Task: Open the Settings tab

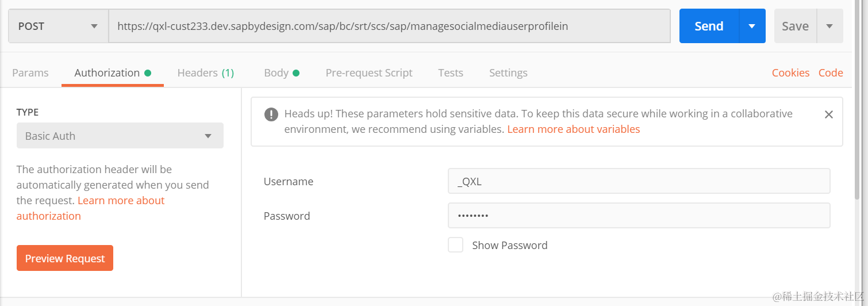Action: 508,73
